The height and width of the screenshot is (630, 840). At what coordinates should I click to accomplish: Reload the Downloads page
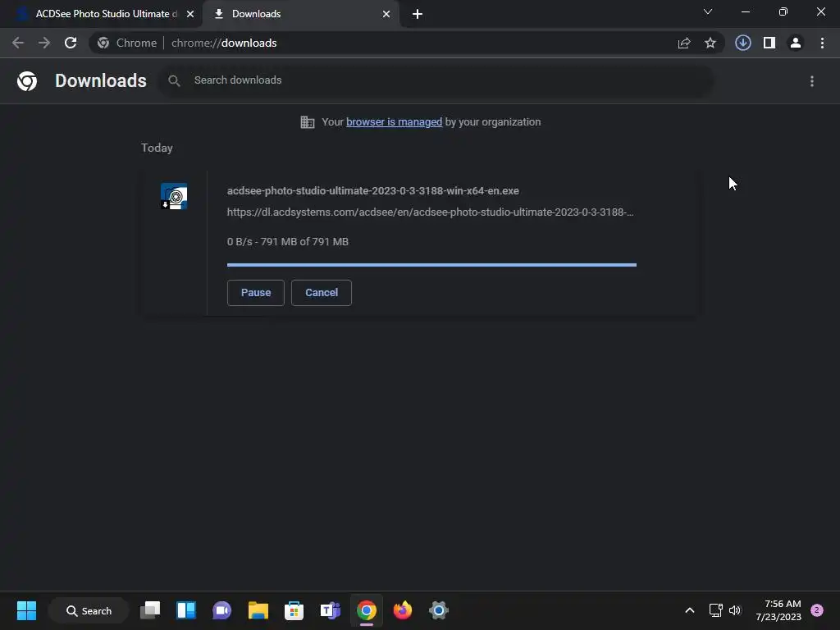point(71,43)
